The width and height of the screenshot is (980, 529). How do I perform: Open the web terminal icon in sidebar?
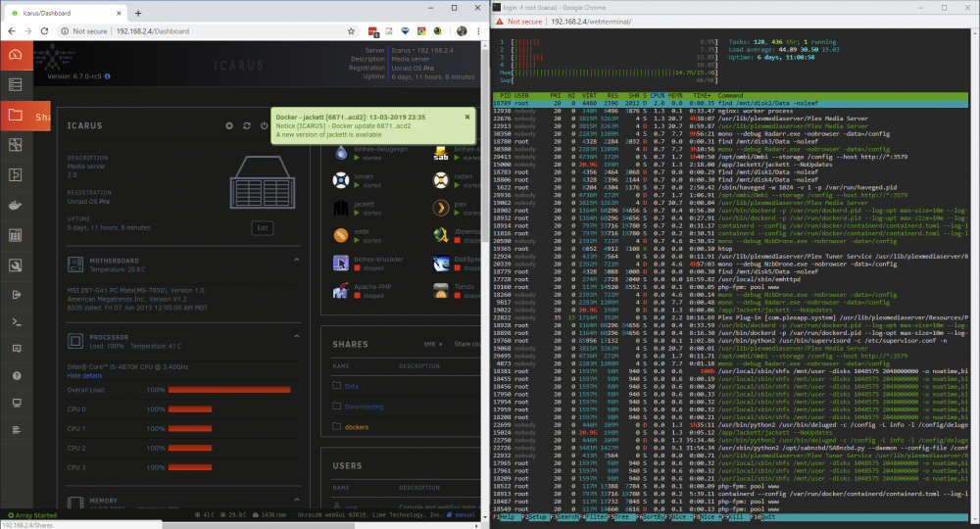click(17, 321)
